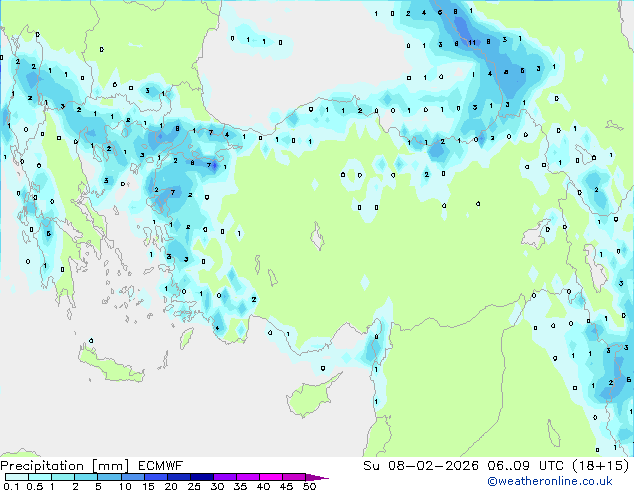Click the "Precipitation" title word
This screenshot has height=490, width=634.
42,466
